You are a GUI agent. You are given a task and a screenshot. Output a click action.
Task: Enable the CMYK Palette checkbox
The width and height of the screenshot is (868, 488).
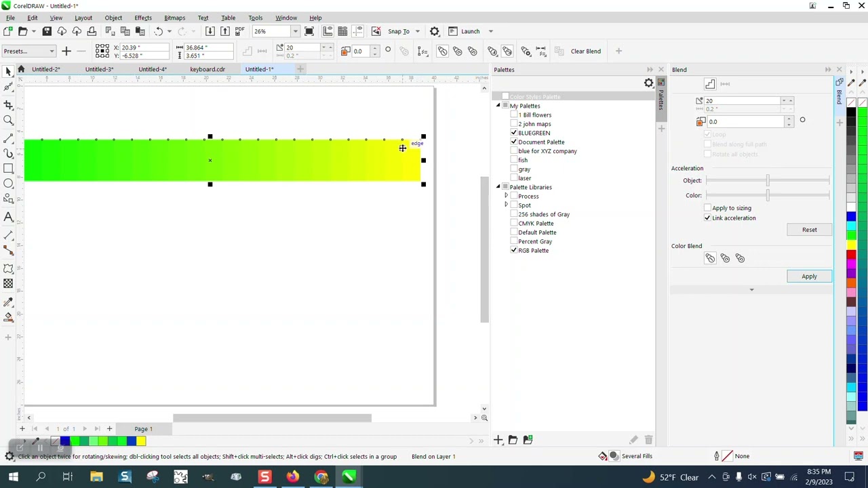(514, 223)
